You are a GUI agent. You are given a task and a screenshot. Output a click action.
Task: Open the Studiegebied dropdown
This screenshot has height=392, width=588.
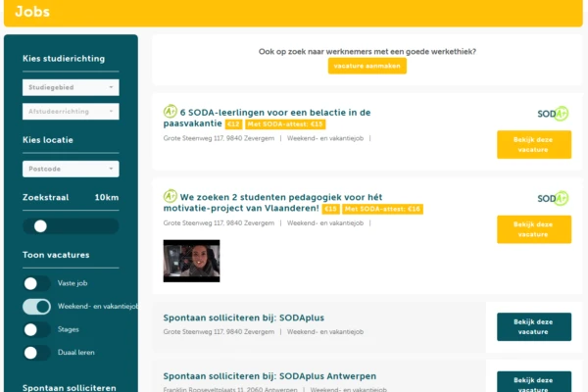(71, 87)
